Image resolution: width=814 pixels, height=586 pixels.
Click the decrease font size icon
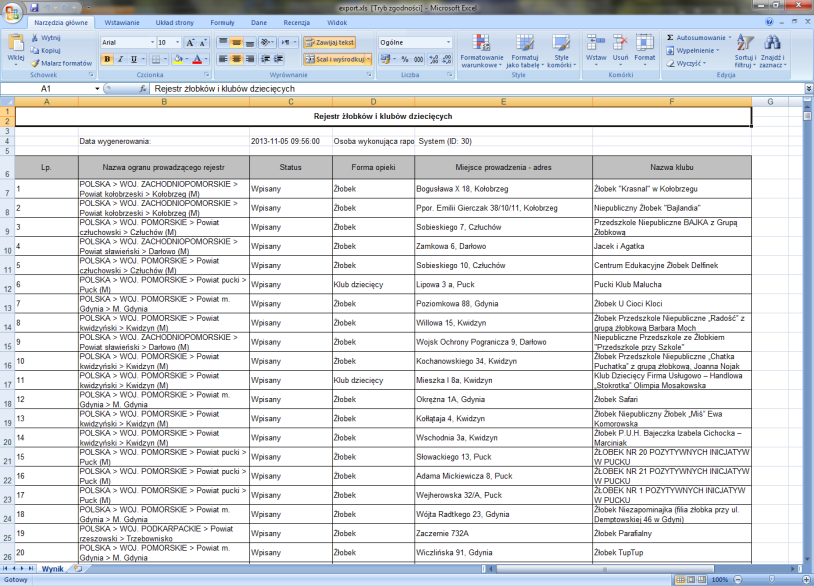[x=203, y=43]
